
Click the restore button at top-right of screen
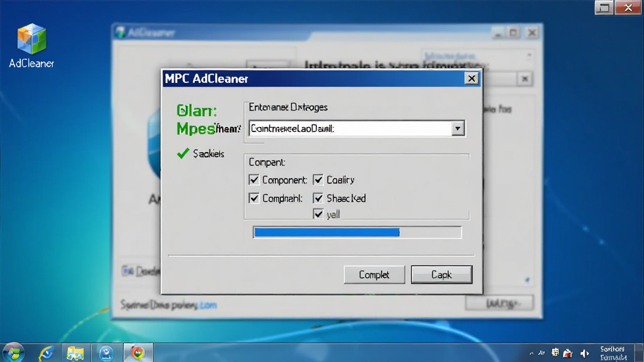pyautogui.click(x=604, y=8)
